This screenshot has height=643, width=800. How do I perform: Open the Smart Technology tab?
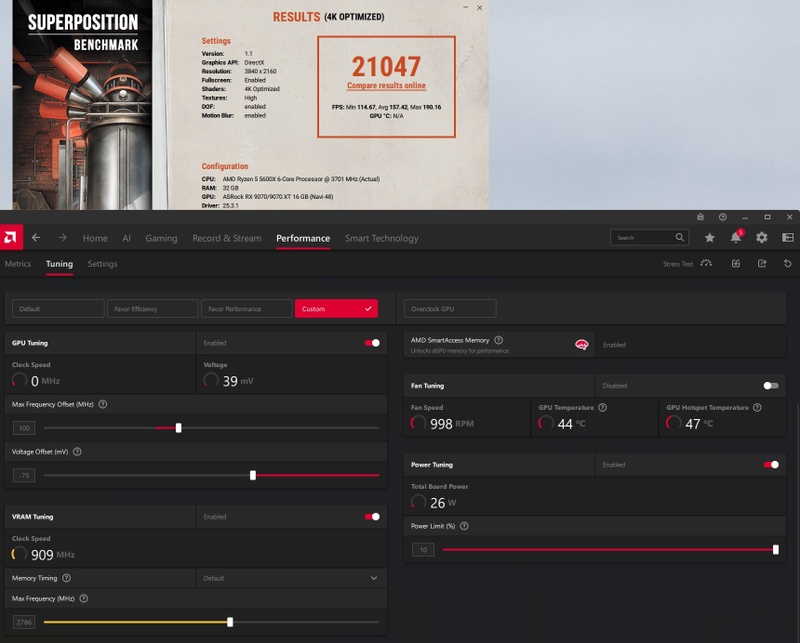(x=382, y=238)
